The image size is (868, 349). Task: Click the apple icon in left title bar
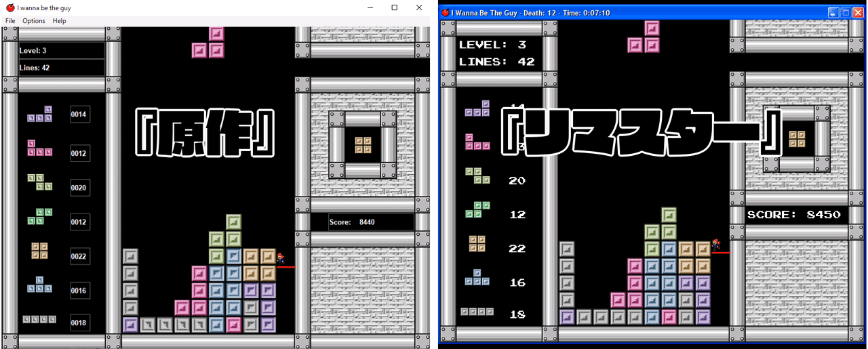(10, 7)
